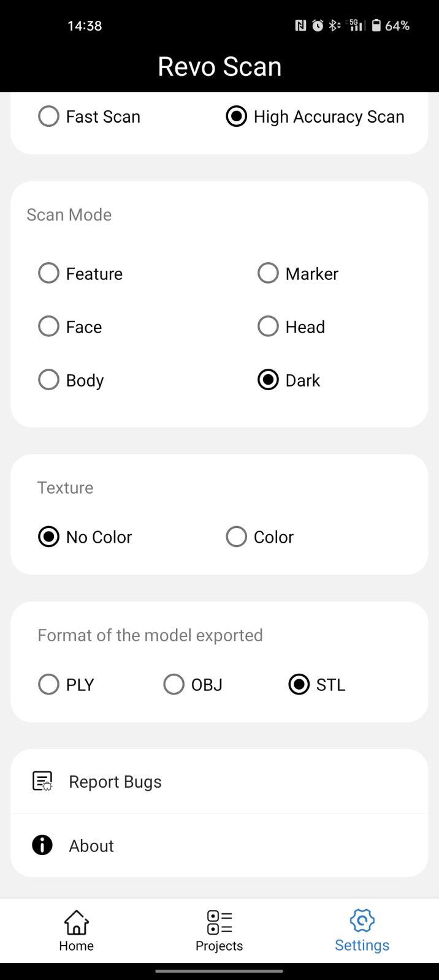Tap the NFC status bar icon
This screenshot has height=980, width=439.
(x=300, y=25)
